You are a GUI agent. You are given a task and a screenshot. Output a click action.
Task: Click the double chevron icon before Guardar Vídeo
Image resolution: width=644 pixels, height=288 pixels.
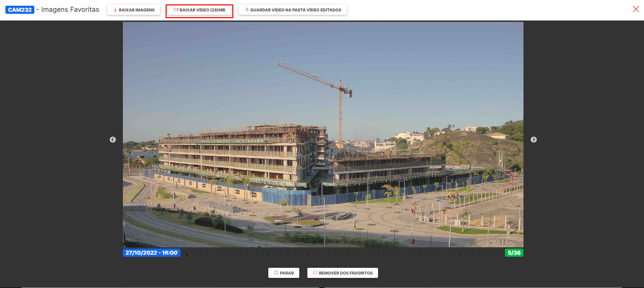[247, 10]
